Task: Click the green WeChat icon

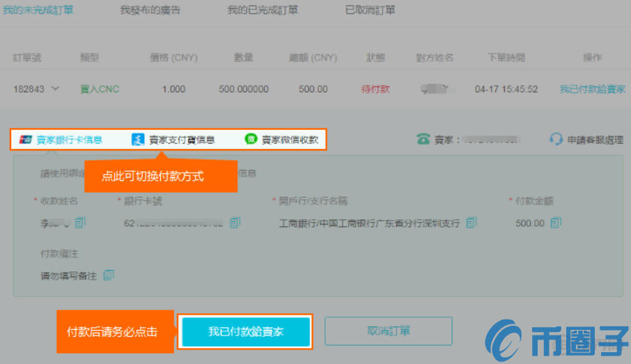Action: pos(251,139)
